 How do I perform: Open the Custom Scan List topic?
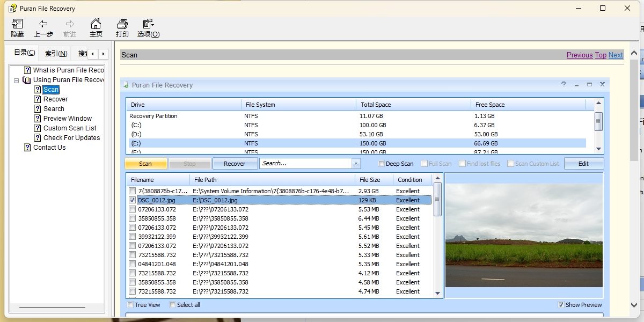click(x=70, y=128)
